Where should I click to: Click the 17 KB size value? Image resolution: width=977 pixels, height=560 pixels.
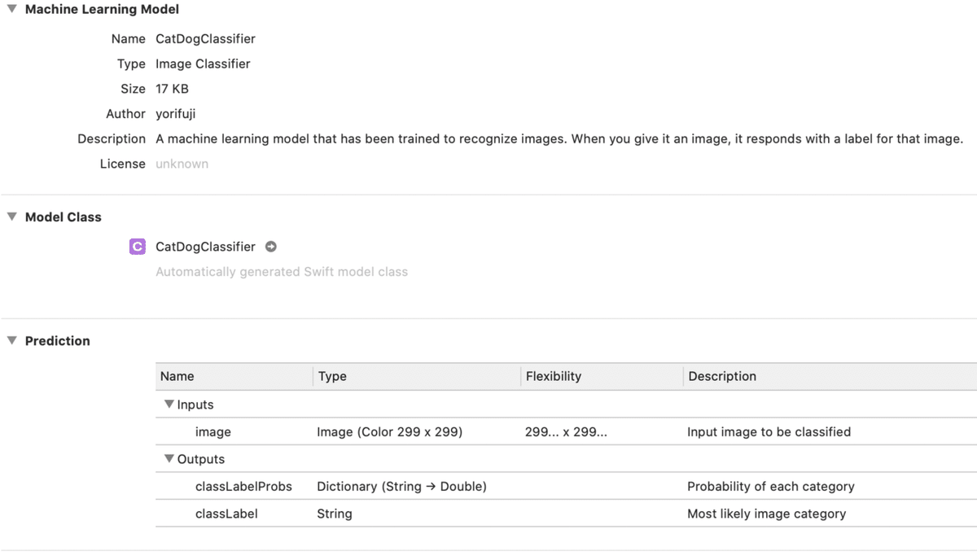[172, 89]
